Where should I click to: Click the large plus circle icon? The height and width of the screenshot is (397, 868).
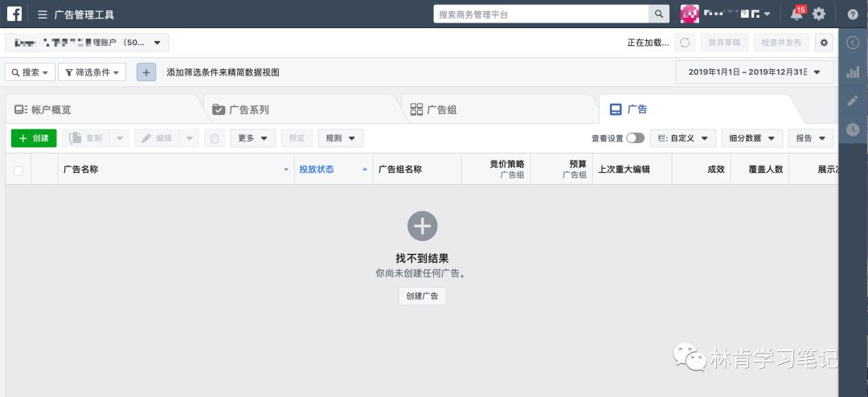423,225
